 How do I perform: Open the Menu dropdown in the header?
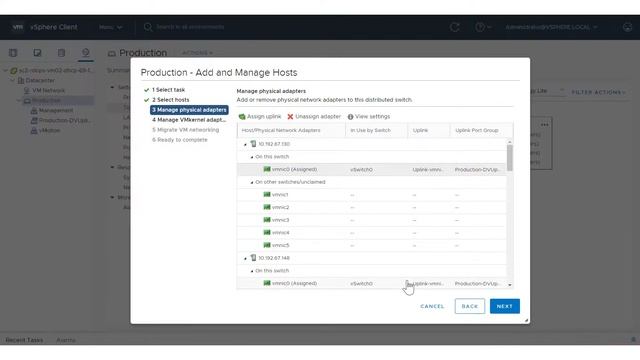pos(110,27)
